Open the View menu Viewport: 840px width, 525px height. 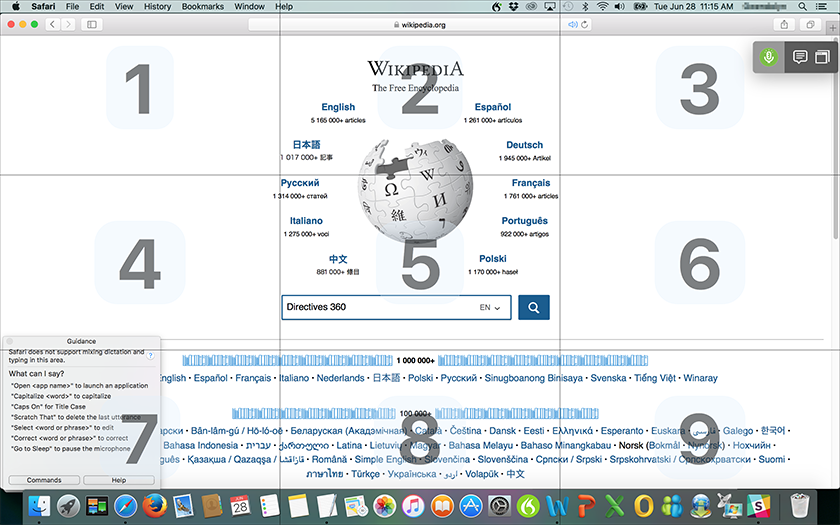pyautogui.click(x=124, y=6)
